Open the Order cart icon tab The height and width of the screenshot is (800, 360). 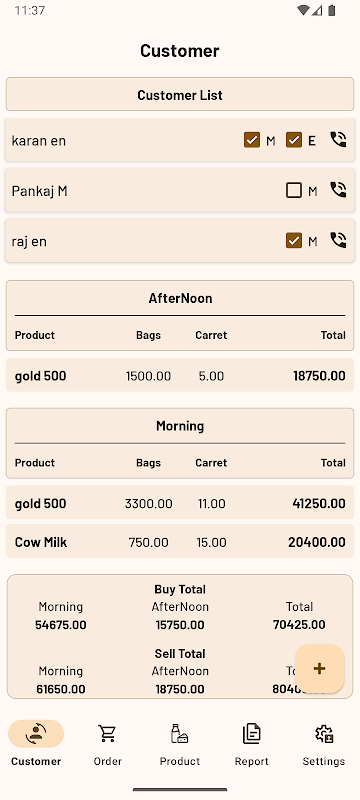[x=108, y=744]
